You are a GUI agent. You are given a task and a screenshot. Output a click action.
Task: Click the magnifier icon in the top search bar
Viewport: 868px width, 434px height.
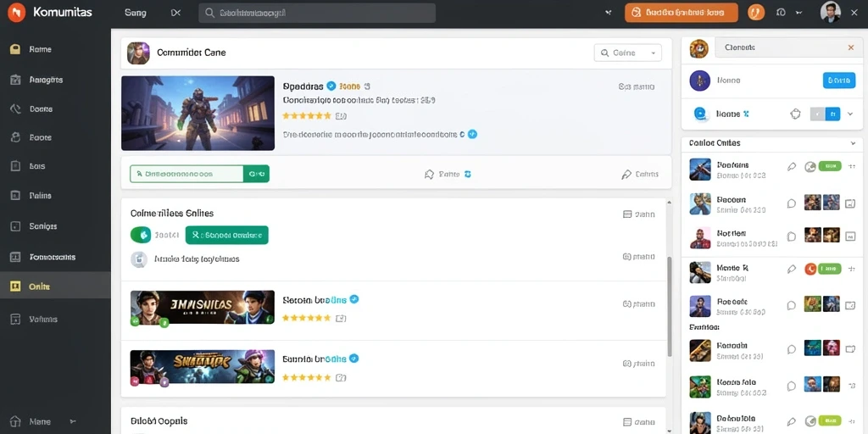[209, 13]
